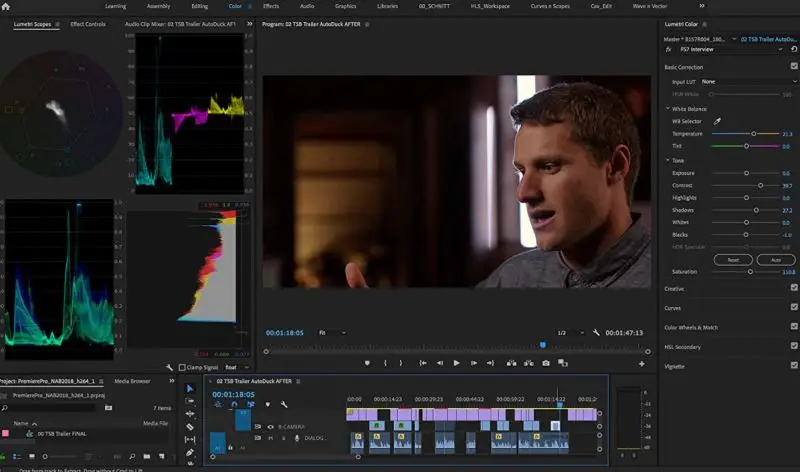Click New Bin folder icon in Project panel
Viewport: 800px width, 472px height.
coord(147,456)
